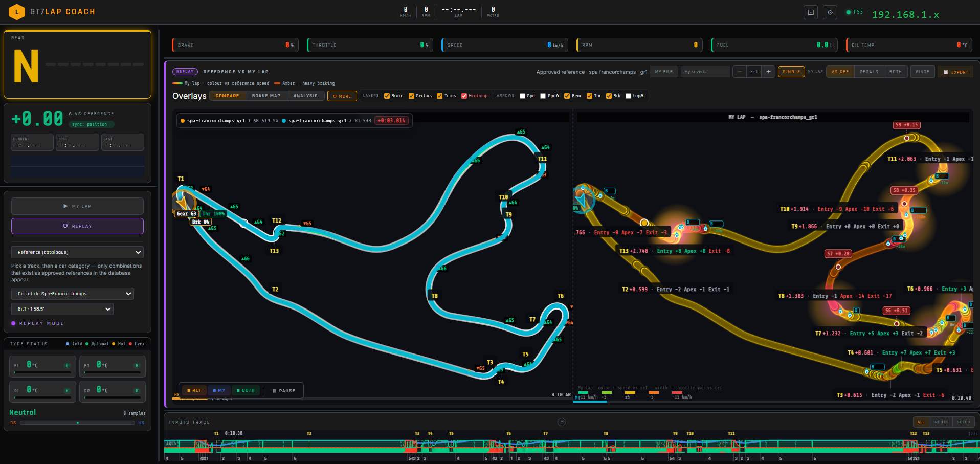The height and width of the screenshot is (464, 980).
Task: Enable the LapΔ arrows checkbox
Action: pos(629,96)
